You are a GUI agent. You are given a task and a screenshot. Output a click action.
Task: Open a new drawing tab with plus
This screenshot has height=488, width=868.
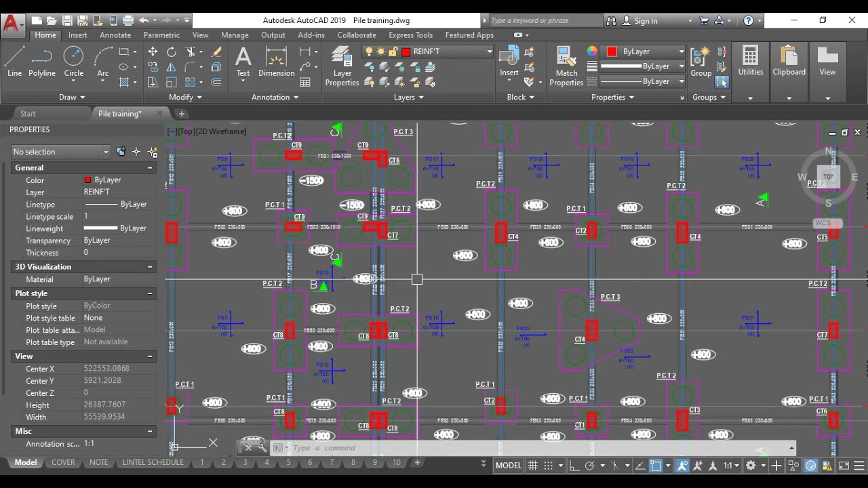coord(181,114)
